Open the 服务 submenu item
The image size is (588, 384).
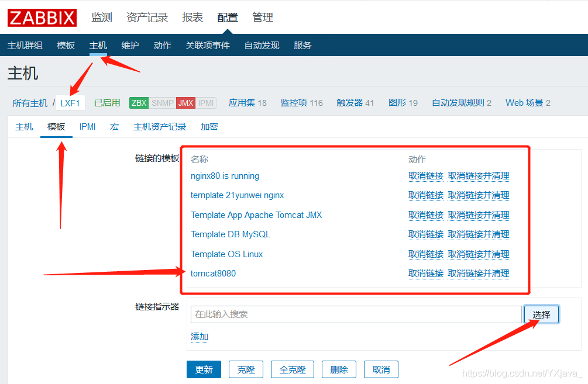pyautogui.click(x=302, y=46)
